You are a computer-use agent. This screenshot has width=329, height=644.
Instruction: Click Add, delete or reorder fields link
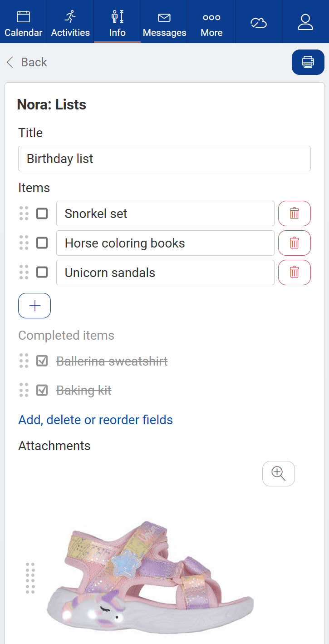pos(95,420)
